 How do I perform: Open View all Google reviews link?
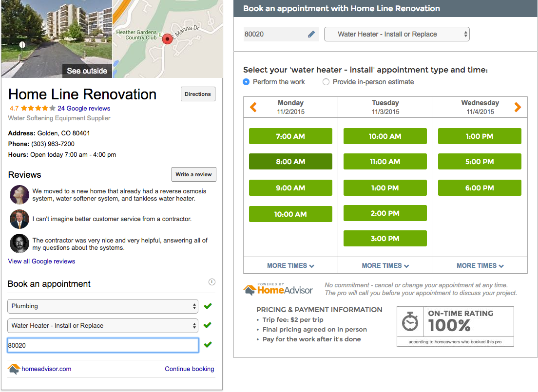click(x=41, y=261)
